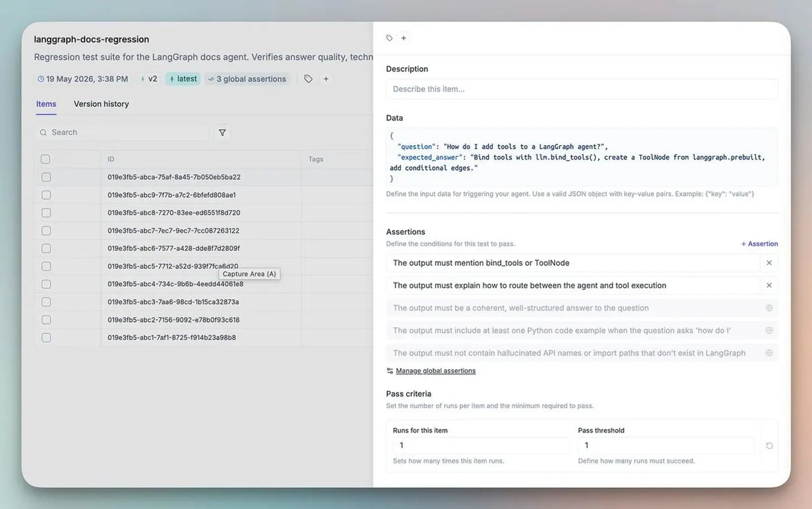The image size is (812, 509).
Task: Click the v2 version chip
Action: [149, 79]
